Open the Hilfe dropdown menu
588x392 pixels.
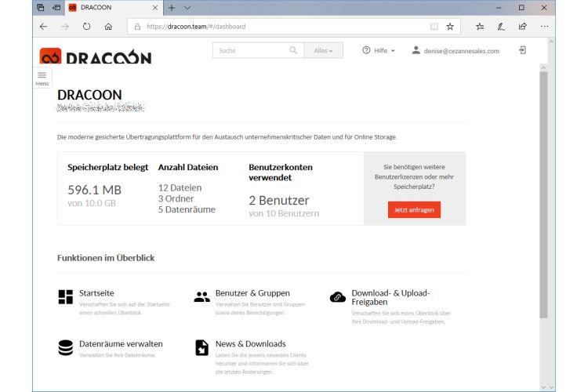coord(379,50)
